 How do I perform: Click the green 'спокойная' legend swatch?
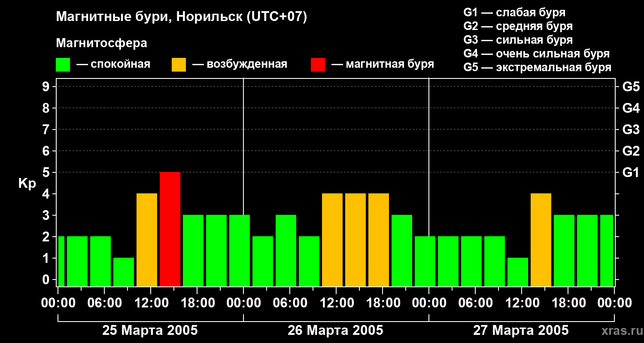click(x=63, y=65)
